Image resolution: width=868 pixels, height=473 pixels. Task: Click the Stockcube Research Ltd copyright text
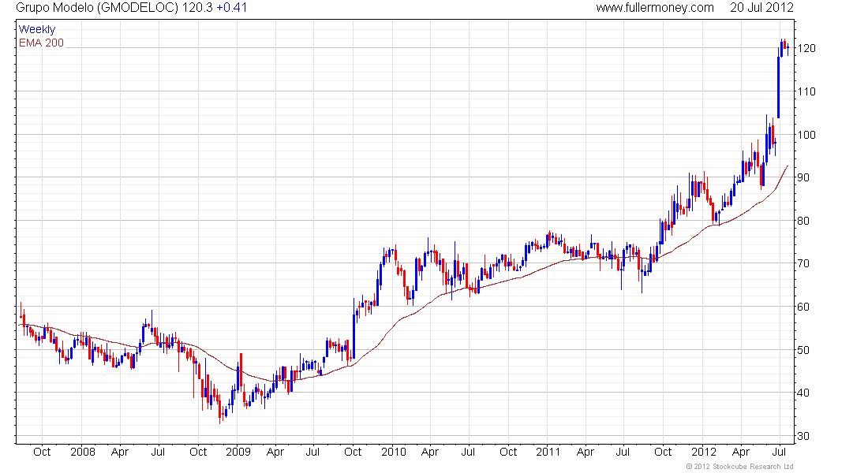pos(739,467)
